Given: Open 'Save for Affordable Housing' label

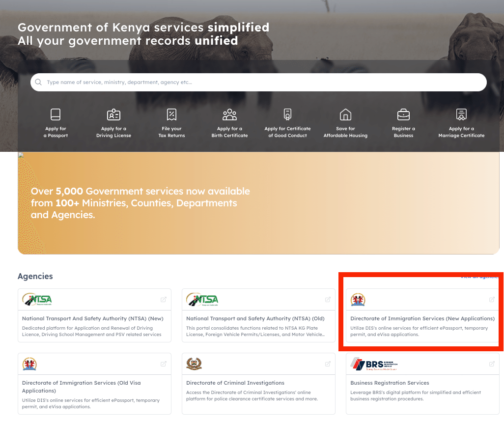Looking at the screenshot, I should point(345,132).
